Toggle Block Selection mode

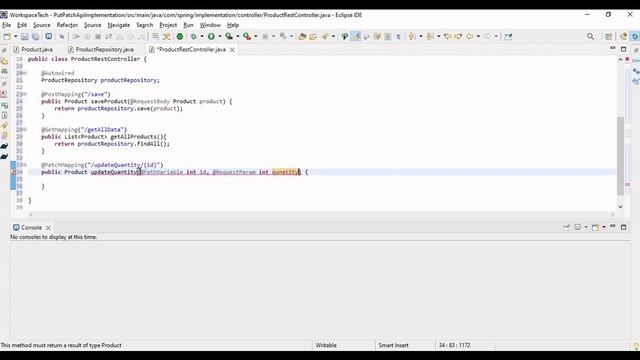388,37
